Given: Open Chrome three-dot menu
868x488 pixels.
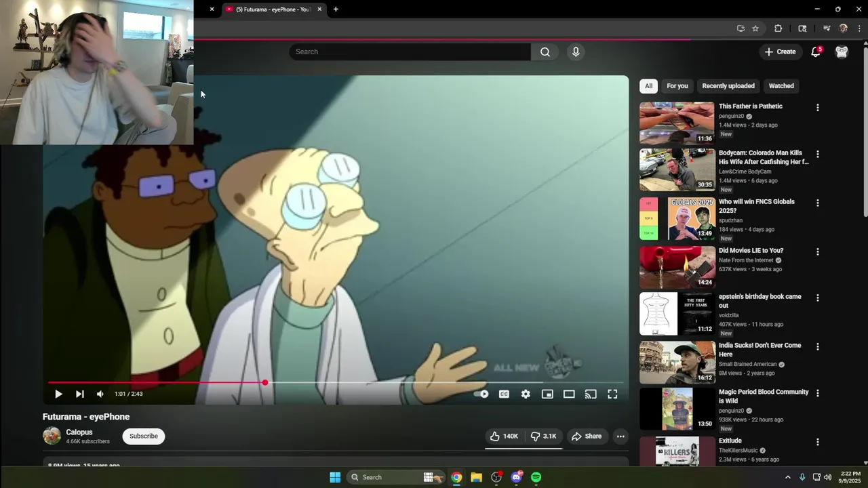Looking at the screenshot, I should point(859,28).
